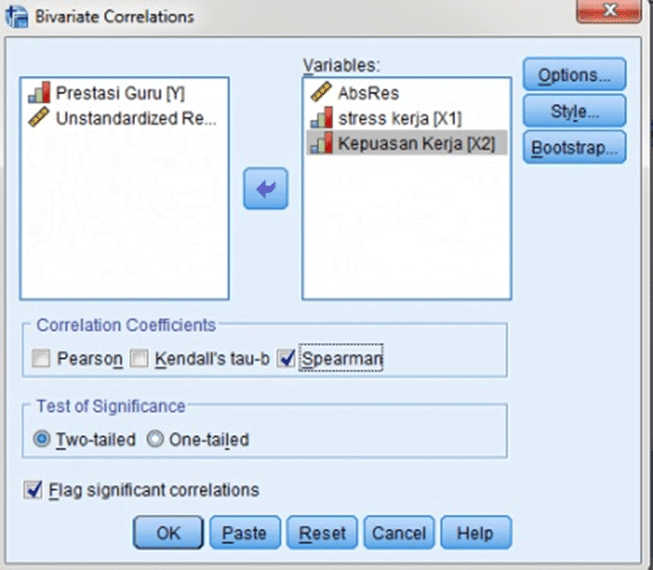Open Help for the correlations dialog
Viewport: 653px width, 570px height.
coord(476,533)
